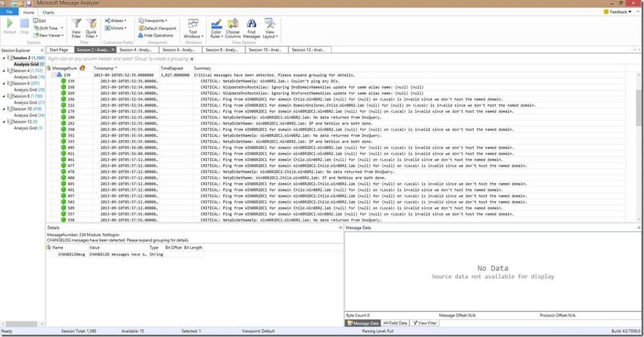Open the Feedback dropdown
Image resolution: width=644 pixels, height=337 pixels.
click(618, 12)
